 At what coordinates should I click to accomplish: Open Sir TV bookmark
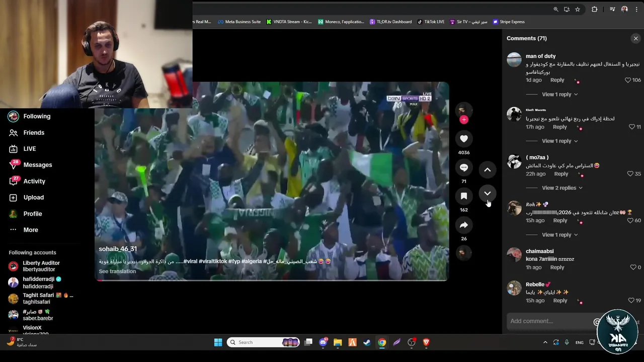coord(469,22)
